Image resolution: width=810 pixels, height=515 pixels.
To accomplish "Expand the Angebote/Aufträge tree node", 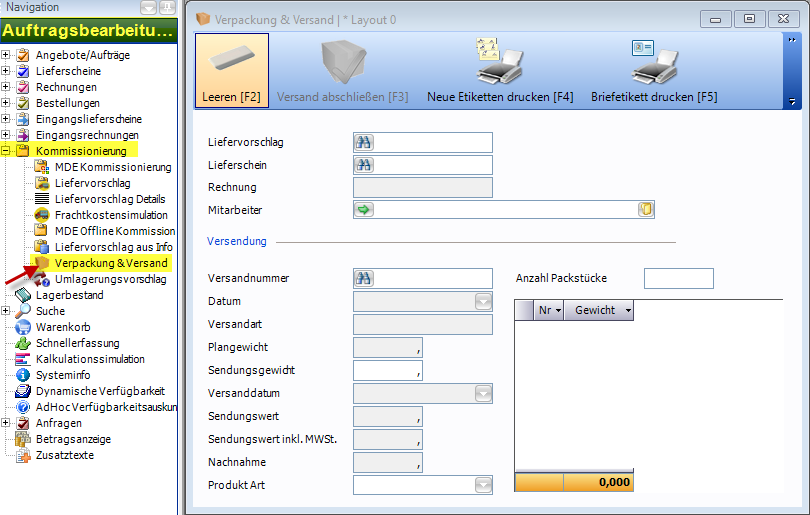I will pos(7,55).
